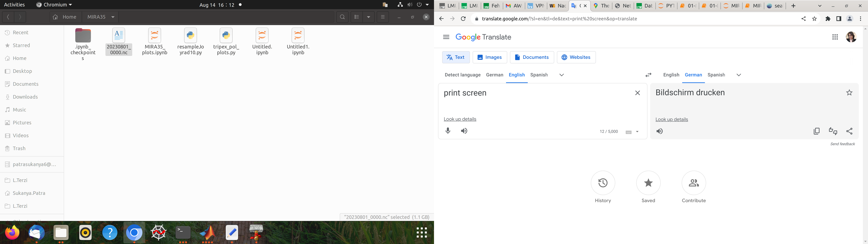The height and width of the screenshot is (244, 868).
Task: Clear the source text with X
Action: point(637,93)
